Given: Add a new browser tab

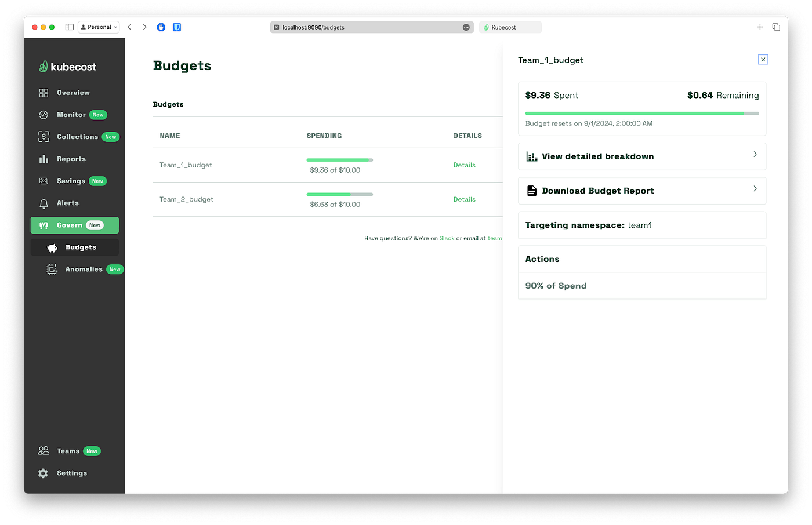Looking at the screenshot, I should pos(760,27).
